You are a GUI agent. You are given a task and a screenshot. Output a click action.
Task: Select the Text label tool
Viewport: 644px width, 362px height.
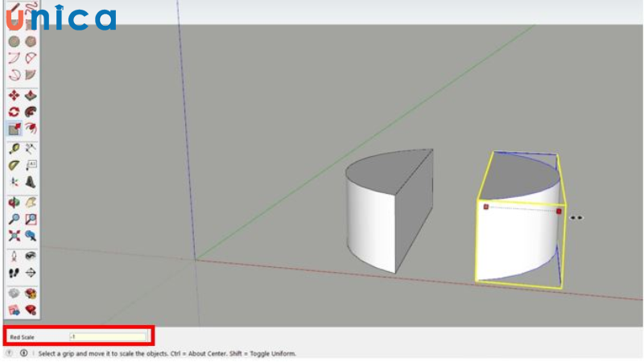(x=31, y=166)
